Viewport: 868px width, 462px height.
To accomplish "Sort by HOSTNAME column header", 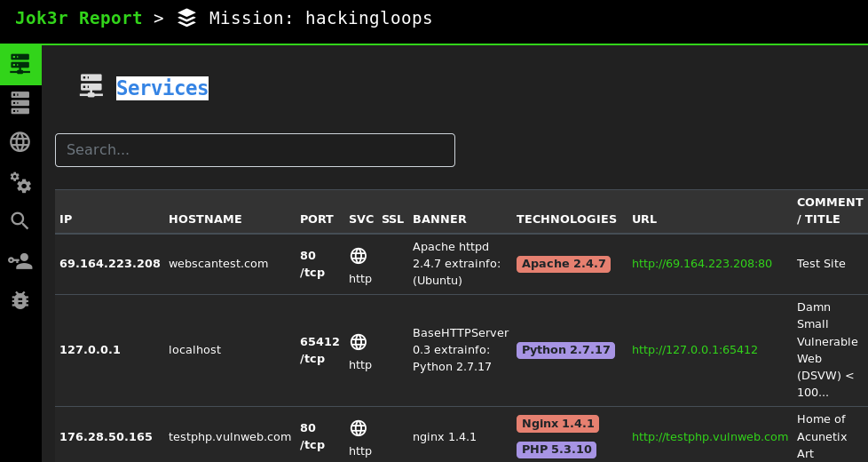I will coord(205,219).
